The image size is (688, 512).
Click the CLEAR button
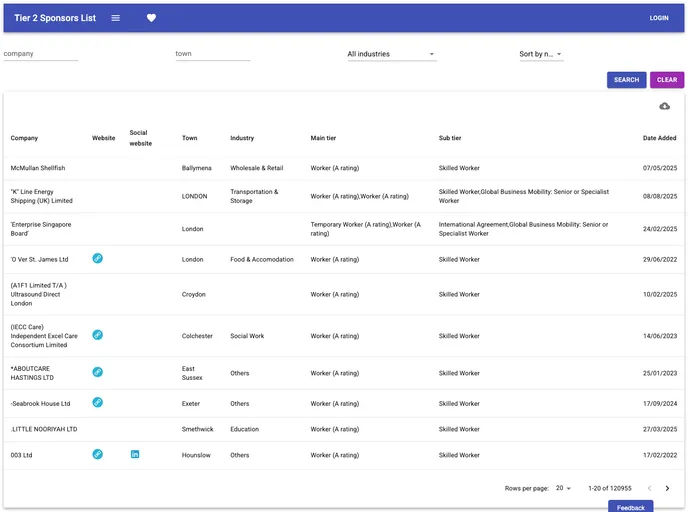point(666,80)
